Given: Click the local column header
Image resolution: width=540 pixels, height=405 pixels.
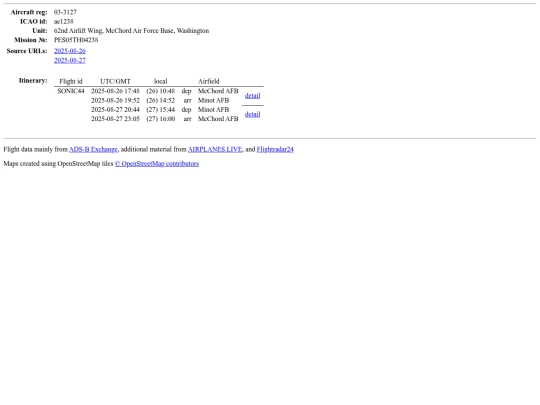Looking at the screenshot, I should click(x=160, y=82).
